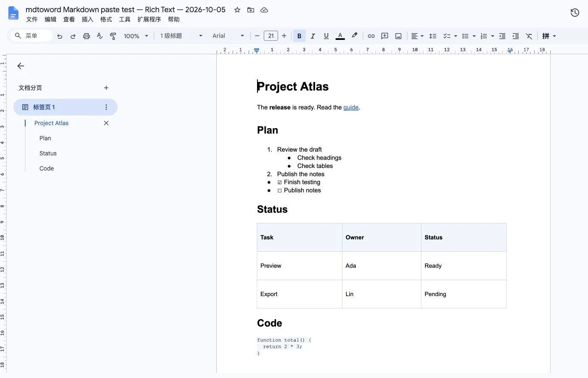This screenshot has width=588, height=378.
Task: Jump to Plan in outline
Action: click(45, 138)
